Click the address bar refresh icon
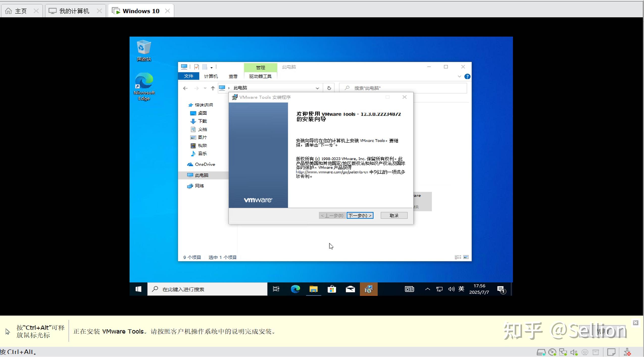 point(329,88)
